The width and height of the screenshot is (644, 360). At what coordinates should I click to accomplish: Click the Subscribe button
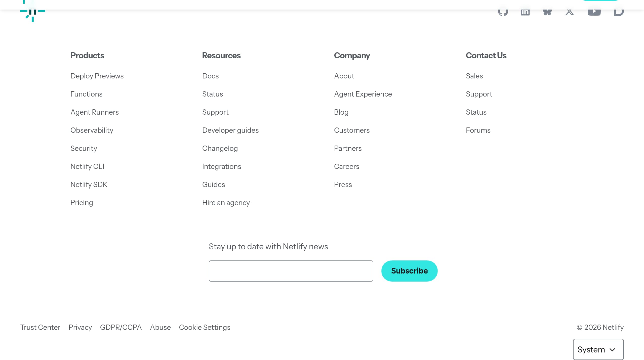pyautogui.click(x=409, y=271)
